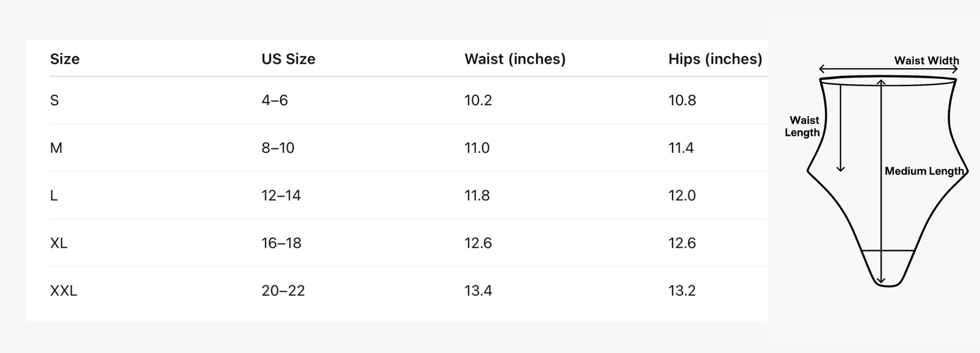Click the US size 4–6 cell
The image size is (980, 353).
tap(274, 100)
